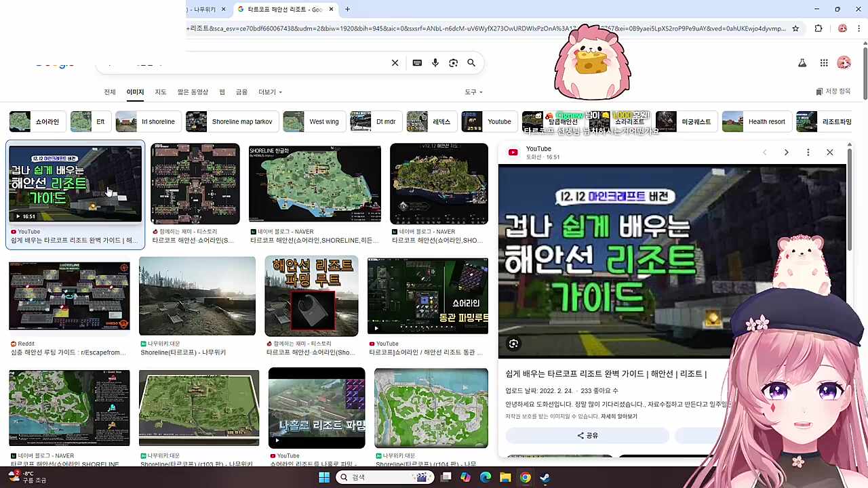
Task: Go to next image in preview panel
Action: (786, 152)
